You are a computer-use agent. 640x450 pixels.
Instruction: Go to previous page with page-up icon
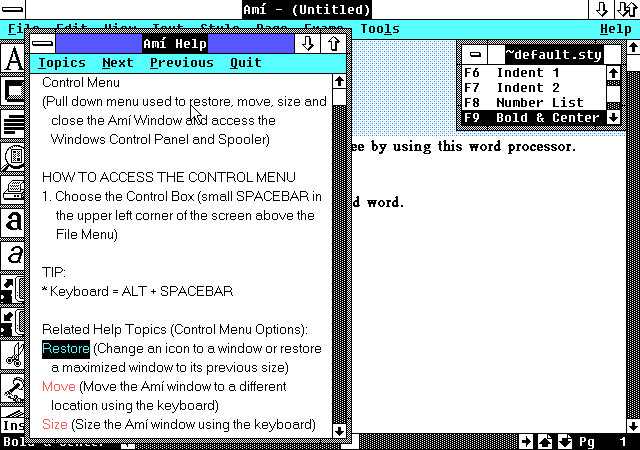click(545, 441)
